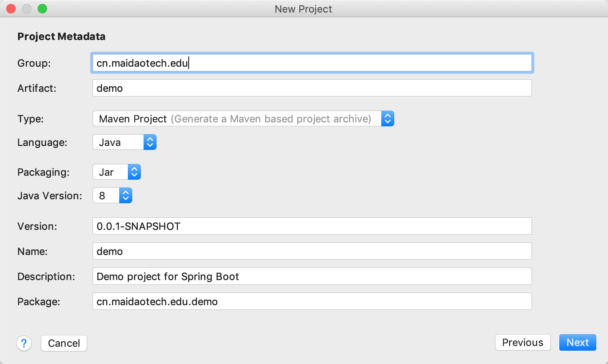Go back with the Previous button
608x364 pixels.
tap(522, 342)
